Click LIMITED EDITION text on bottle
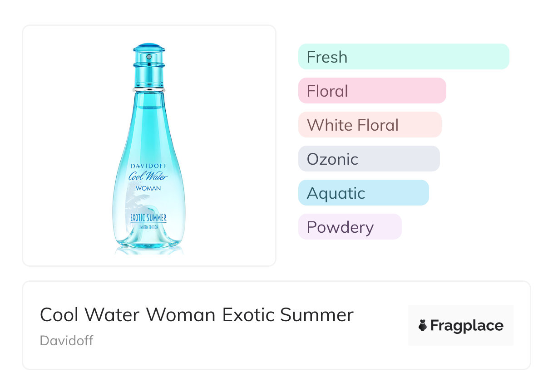 (x=148, y=227)
